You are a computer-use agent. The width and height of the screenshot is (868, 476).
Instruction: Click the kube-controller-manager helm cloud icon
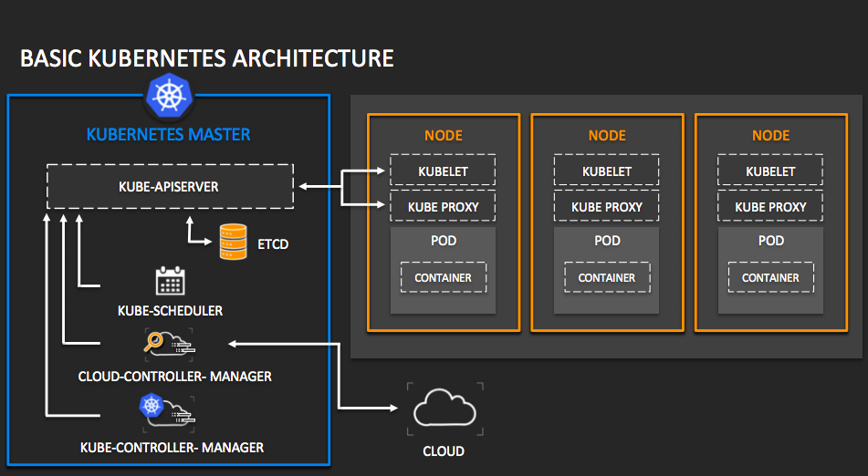[x=167, y=412]
